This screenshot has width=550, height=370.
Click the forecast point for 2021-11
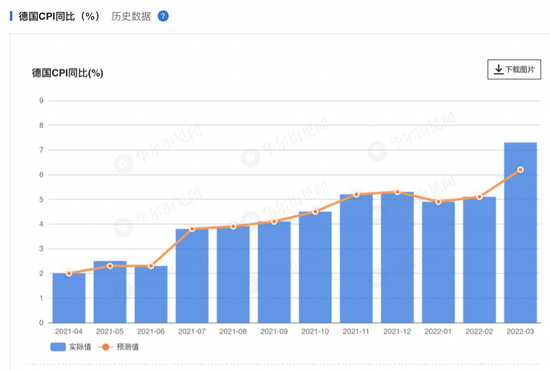click(x=356, y=194)
